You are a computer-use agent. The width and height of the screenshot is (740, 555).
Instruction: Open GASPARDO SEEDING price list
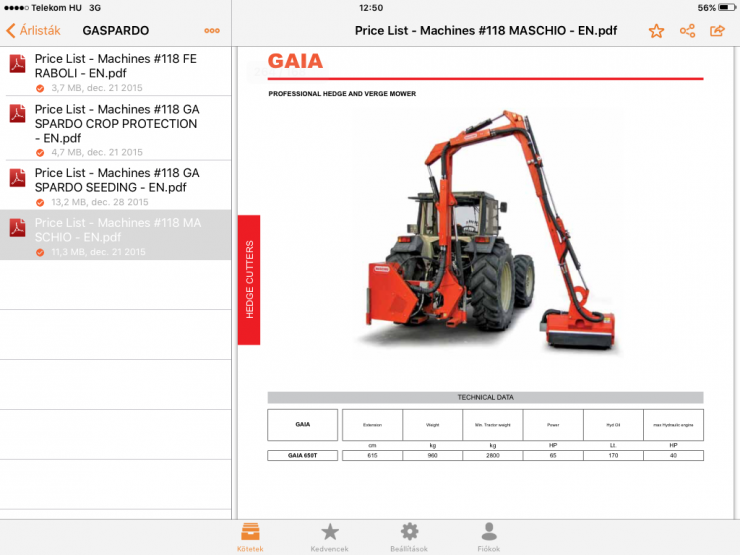pyautogui.click(x=116, y=185)
